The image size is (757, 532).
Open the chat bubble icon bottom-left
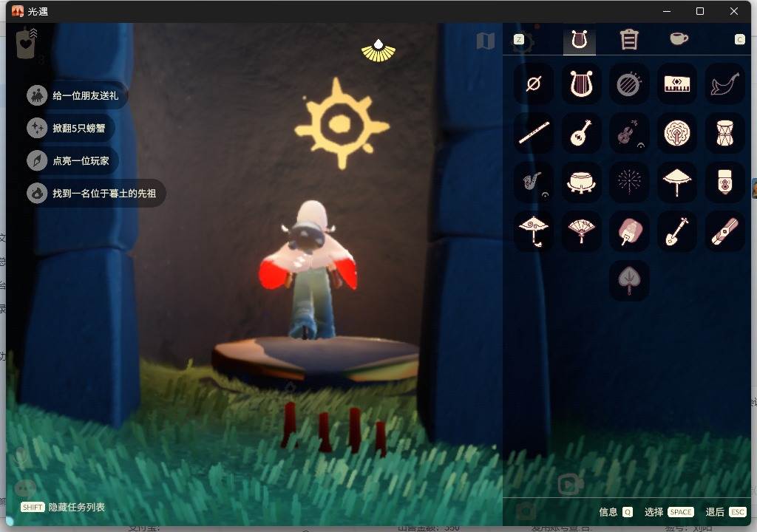[25, 488]
